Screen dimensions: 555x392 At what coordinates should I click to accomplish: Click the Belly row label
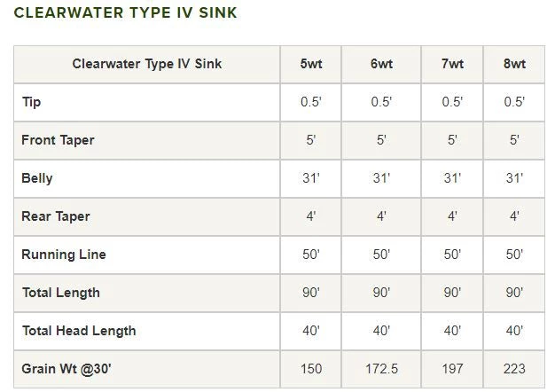pyautogui.click(x=37, y=178)
